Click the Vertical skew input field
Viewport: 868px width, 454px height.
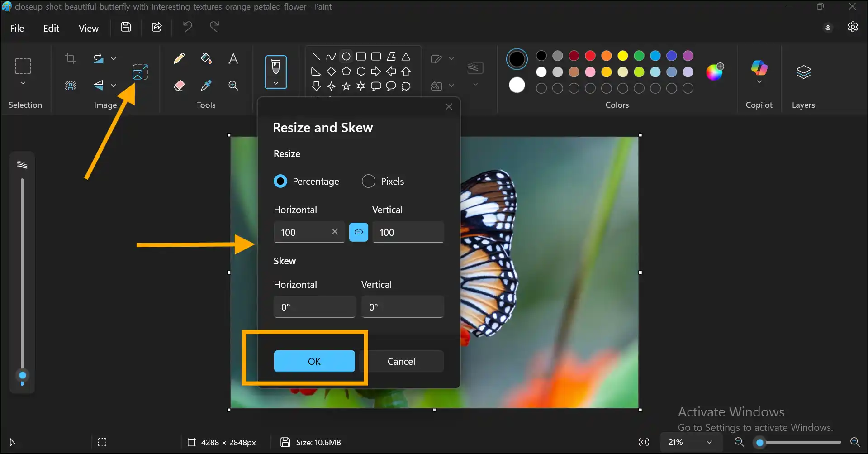click(403, 307)
